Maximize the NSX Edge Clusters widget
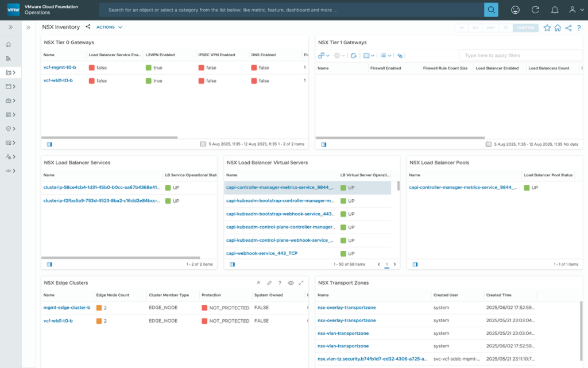This screenshot has height=368, width=588. [301, 283]
